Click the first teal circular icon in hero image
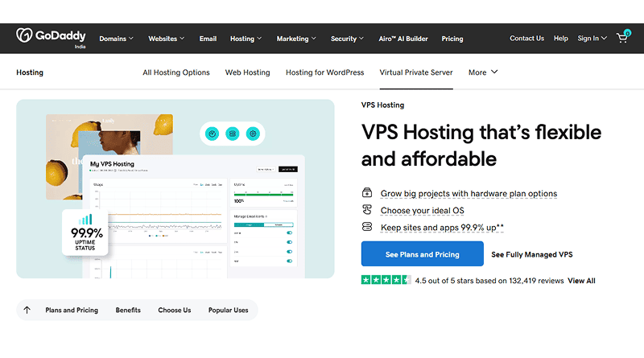Viewport: 644px width, 358px height. 212,134
